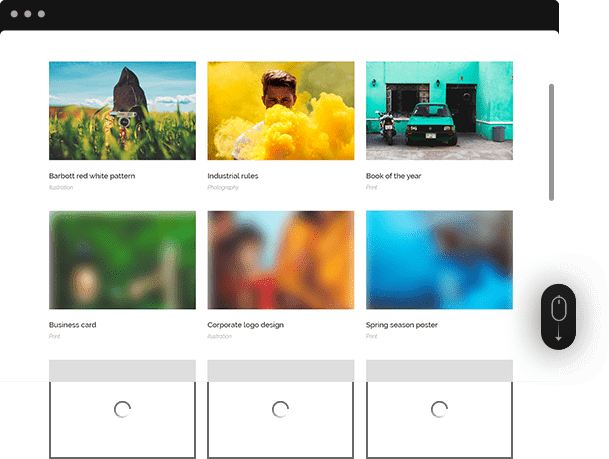
Task: Open the blurred Corporate logo design image
Action: (281, 260)
